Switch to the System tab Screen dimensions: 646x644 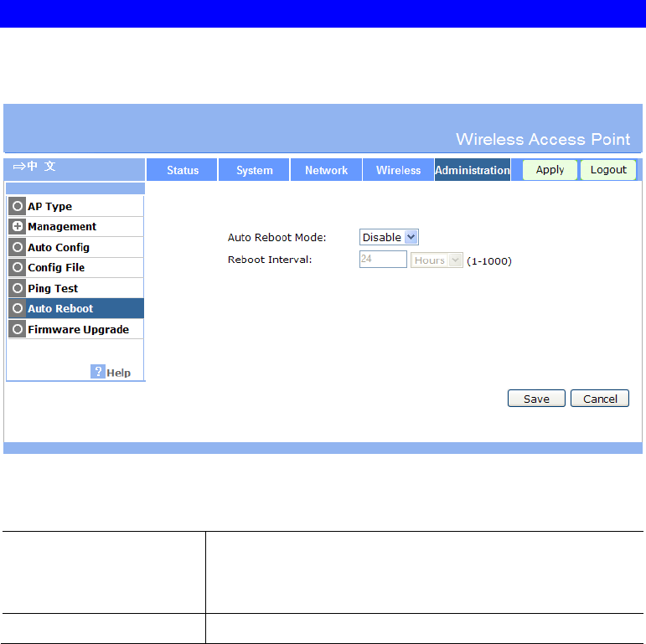coord(254,170)
